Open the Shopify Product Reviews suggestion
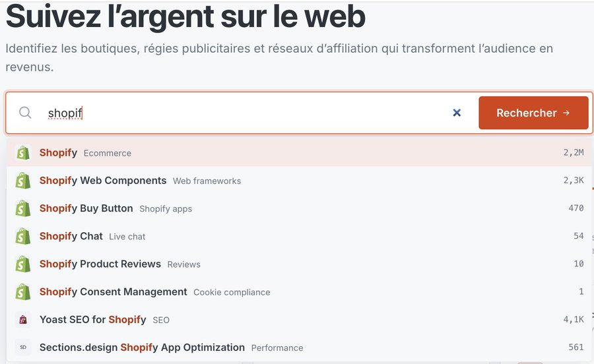Viewport: 594px width, 364px height. [299, 264]
